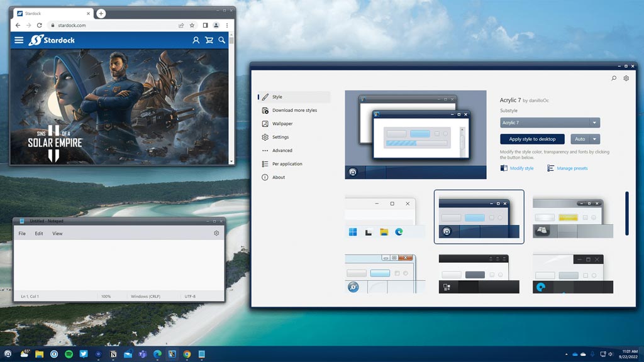The height and width of the screenshot is (362, 644).
Task: Click the search magnifier in WindowBlinds title bar
Action: tap(614, 78)
